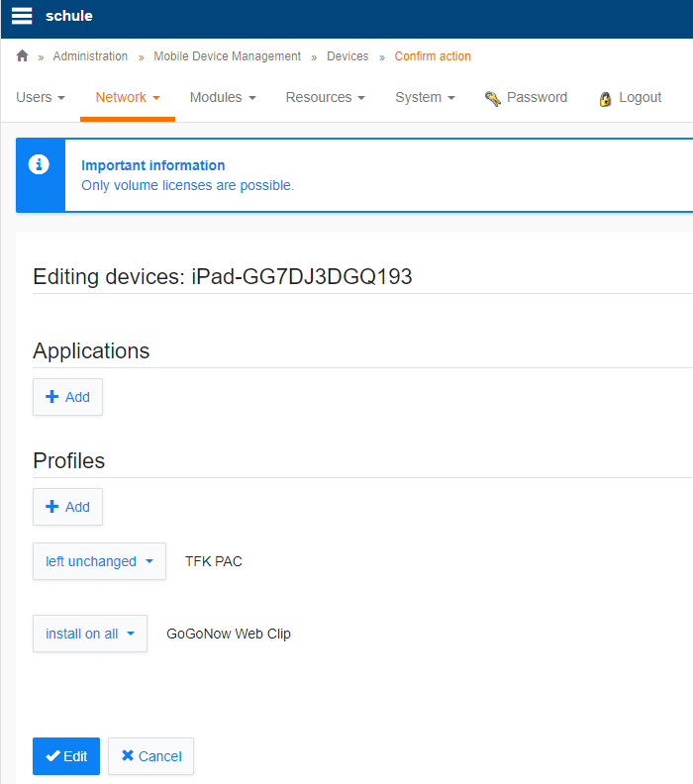693x784 pixels.
Task: Click the schule site title
Action: (69, 16)
